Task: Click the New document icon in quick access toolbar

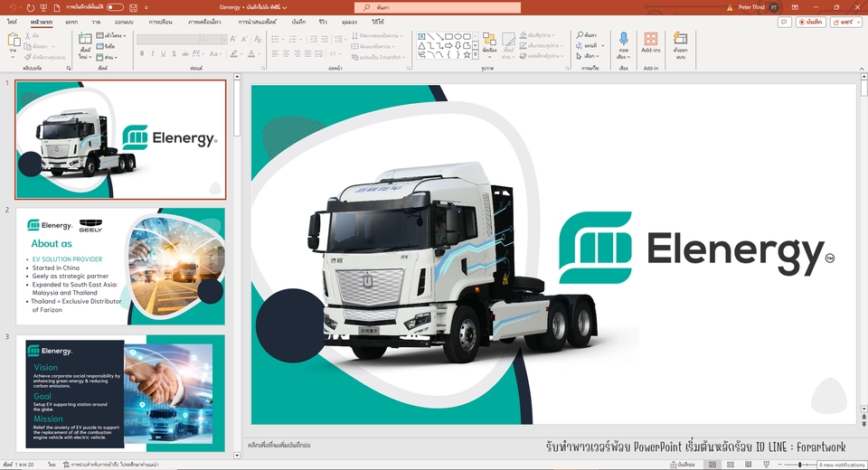Action: (58, 8)
